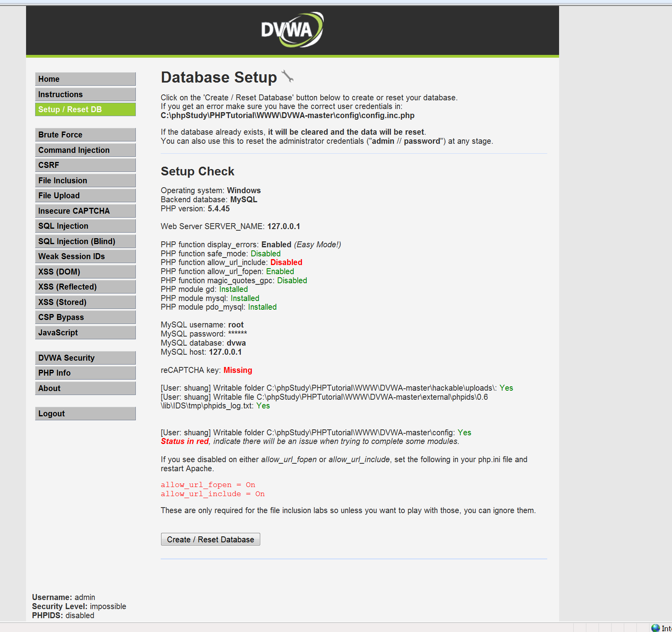Screen dimensions: 672x632
Task: Click green Disabled status for safe_mode
Action: click(266, 254)
